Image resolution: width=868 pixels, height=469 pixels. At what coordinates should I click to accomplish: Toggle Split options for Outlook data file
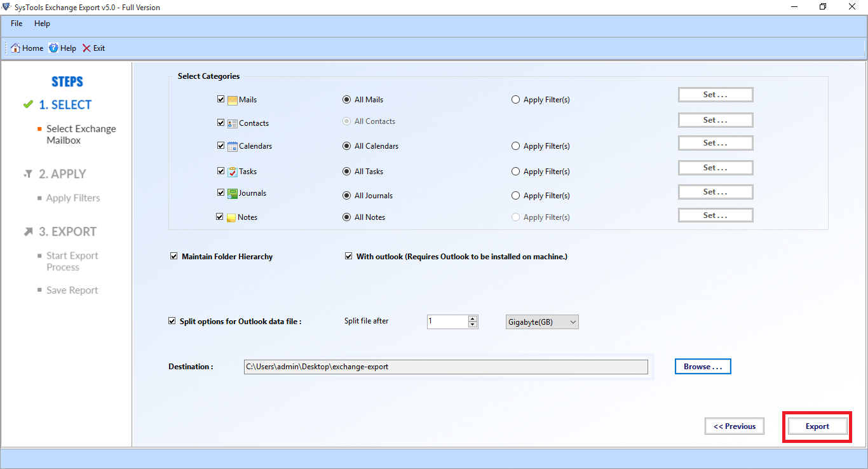click(172, 322)
